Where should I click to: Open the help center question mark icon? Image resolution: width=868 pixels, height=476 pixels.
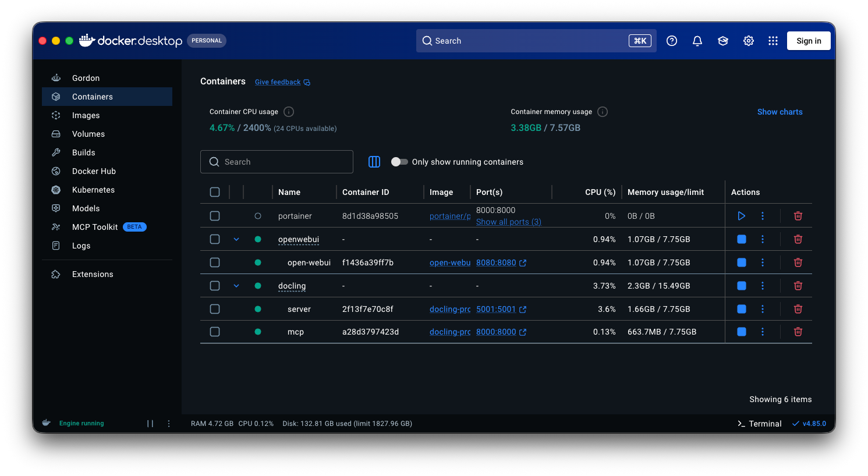(x=672, y=41)
